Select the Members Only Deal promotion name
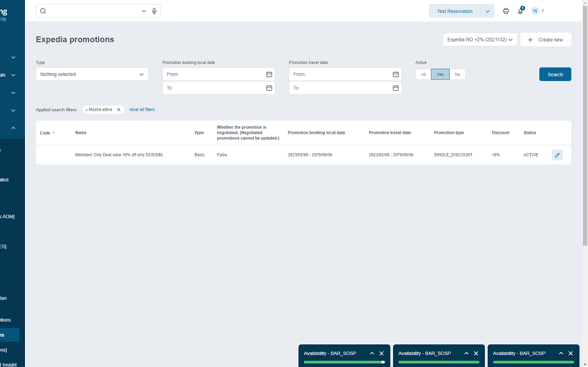 119,155
